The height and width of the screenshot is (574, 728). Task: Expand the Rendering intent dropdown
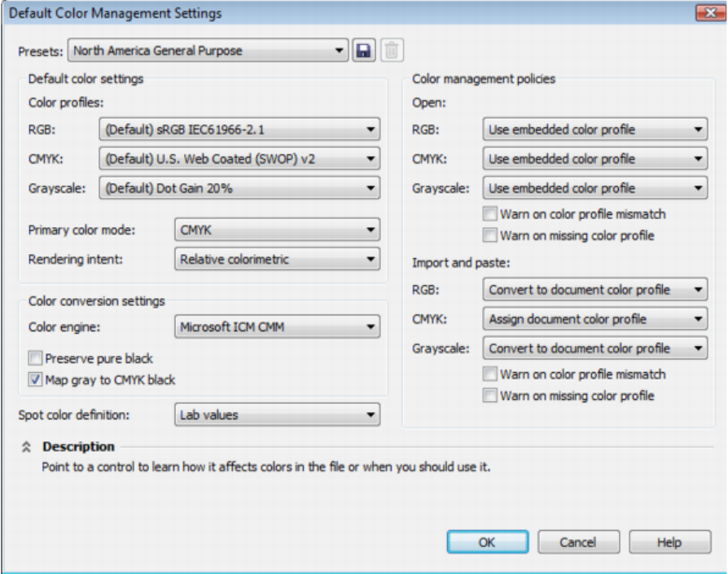point(277,260)
